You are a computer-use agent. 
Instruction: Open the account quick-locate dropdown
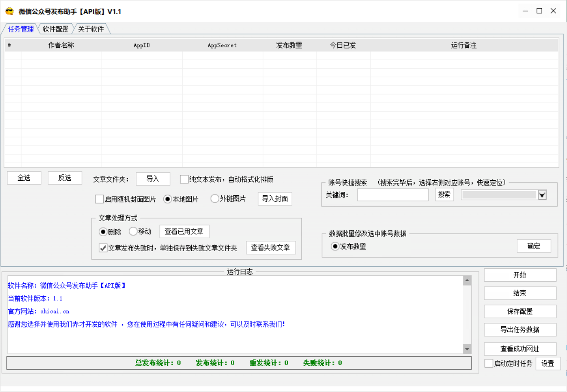pyautogui.click(x=542, y=195)
